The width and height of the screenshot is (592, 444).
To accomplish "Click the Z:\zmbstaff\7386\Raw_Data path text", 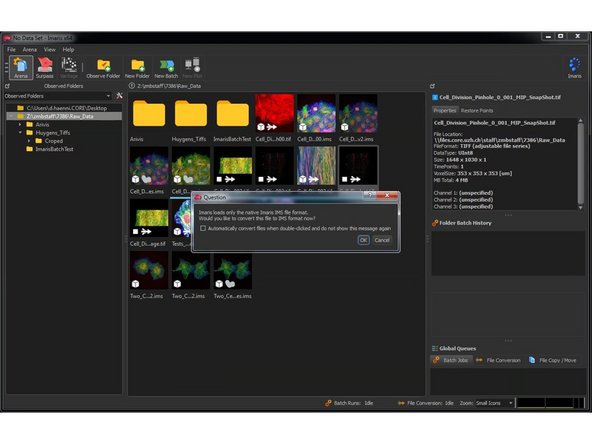I will click(169, 86).
